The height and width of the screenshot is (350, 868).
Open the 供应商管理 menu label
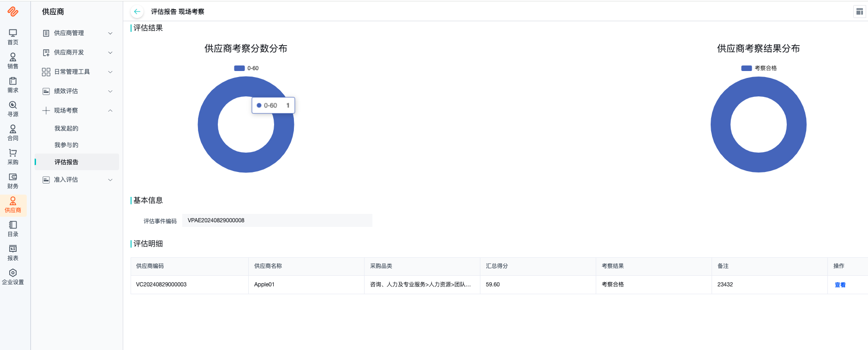(x=69, y=33)
